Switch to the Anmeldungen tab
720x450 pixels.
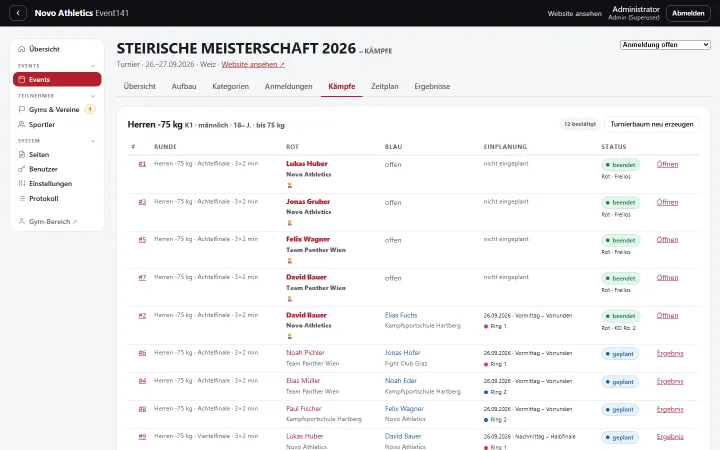point(288,86)
